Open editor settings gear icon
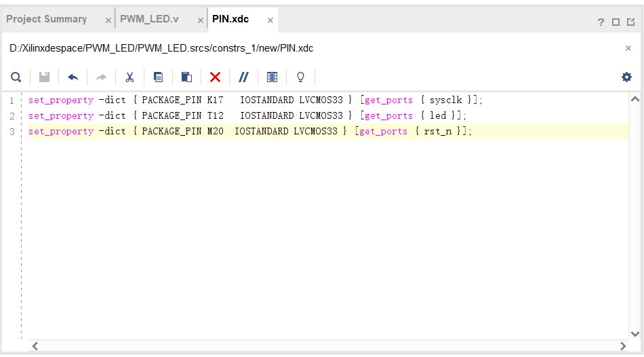 pos(626,77)
